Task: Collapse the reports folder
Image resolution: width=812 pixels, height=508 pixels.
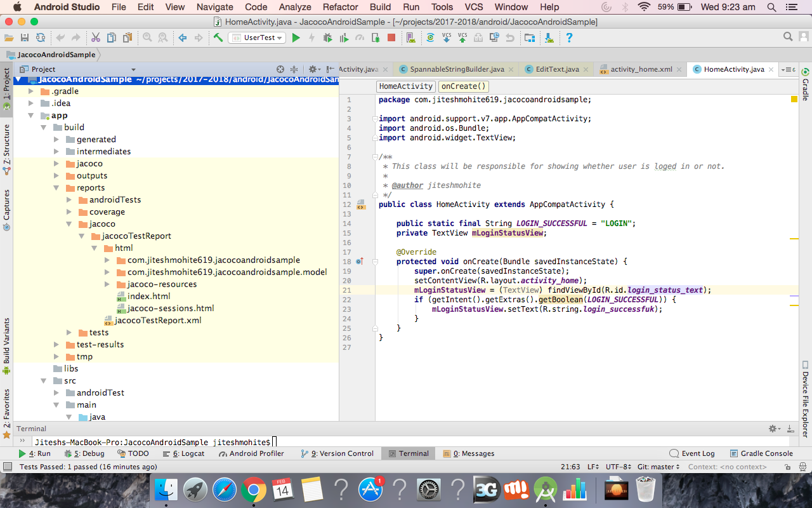Action: pos(56,188)
